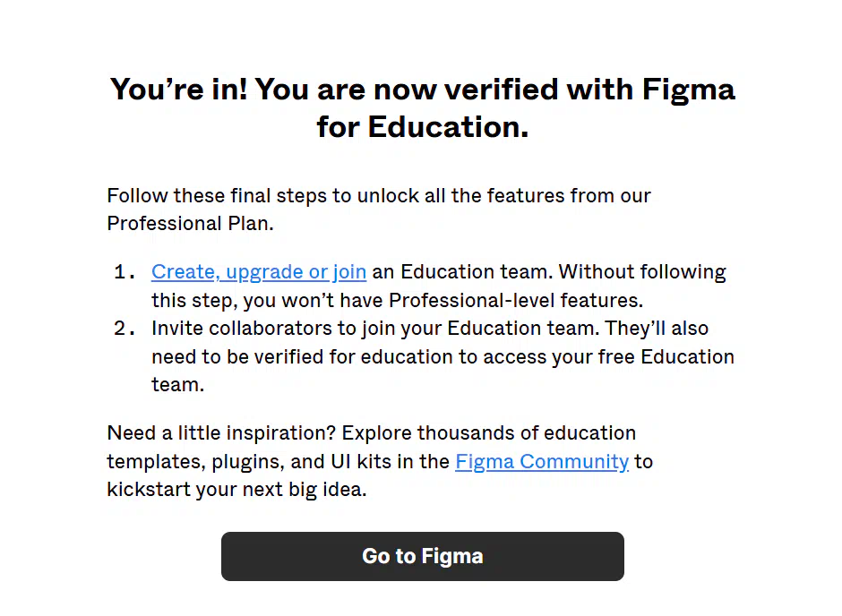Click the Go to Figma button

pos(423,556)
